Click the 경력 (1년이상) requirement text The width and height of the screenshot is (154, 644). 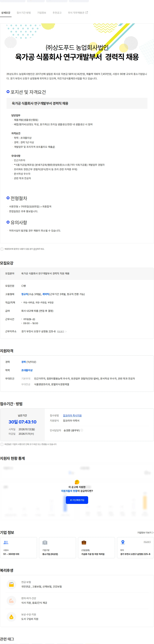[29, 362]
